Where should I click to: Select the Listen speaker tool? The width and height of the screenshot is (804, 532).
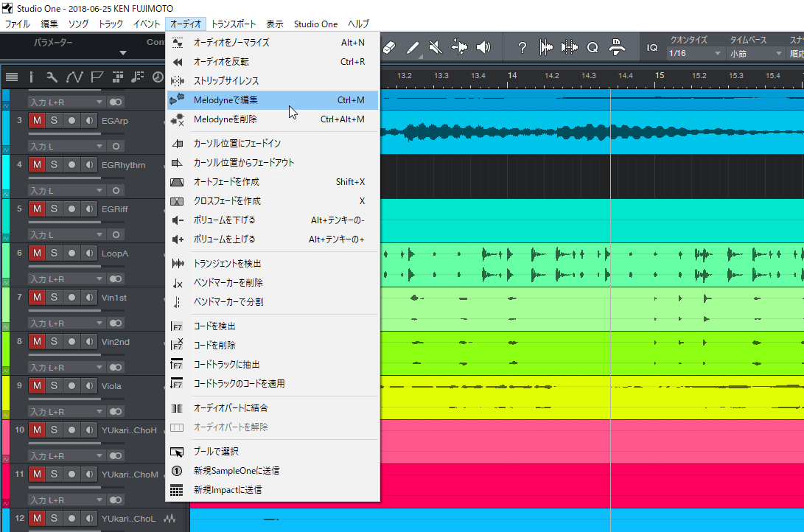tap(483, 48)
